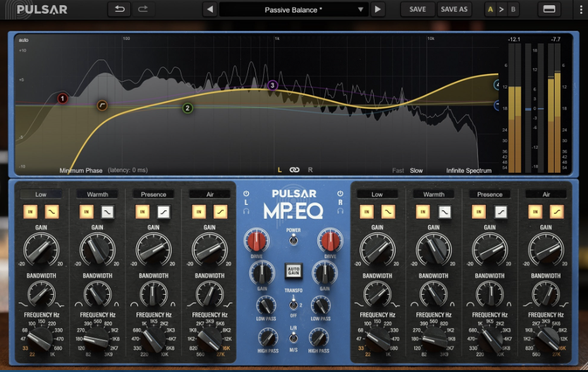Go to next preset arrow
This screenshot has height=372, width=588.
pyautogui.click(x=378, y=9)
